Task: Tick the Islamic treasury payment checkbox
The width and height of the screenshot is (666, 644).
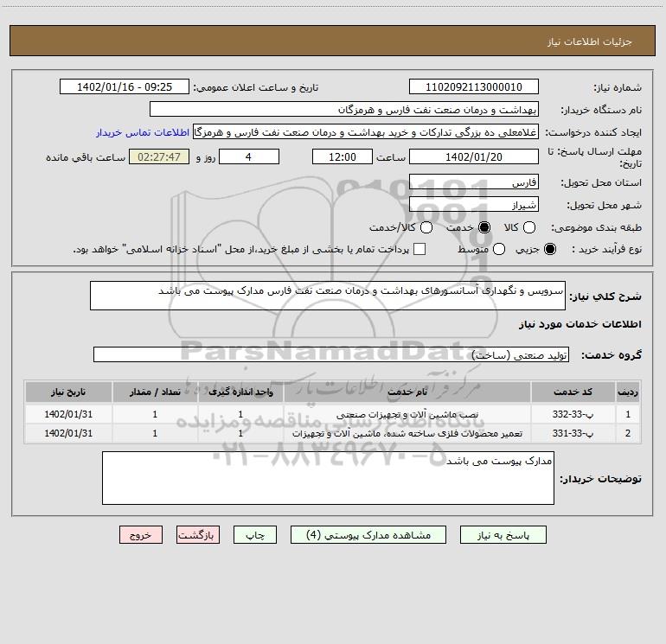Action: pos(419,249)
